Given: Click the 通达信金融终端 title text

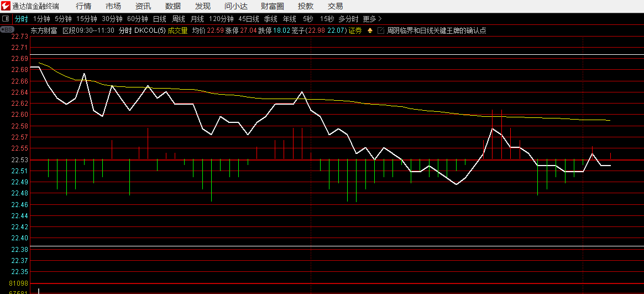Looking at the screenshot, I should pos(35,6).
